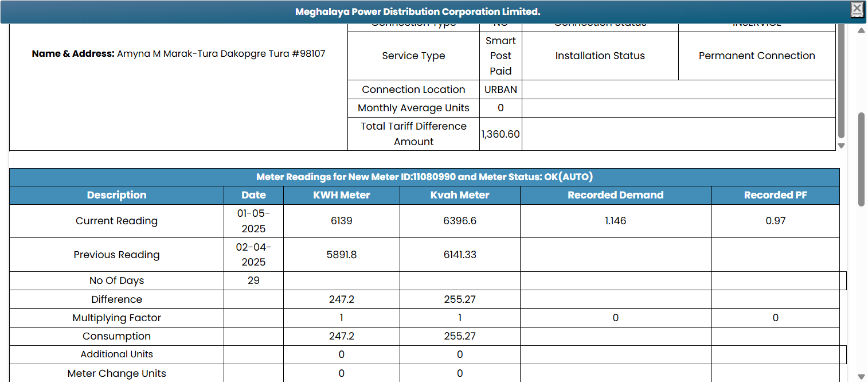Click the Connection Location label

click(413, 89)
